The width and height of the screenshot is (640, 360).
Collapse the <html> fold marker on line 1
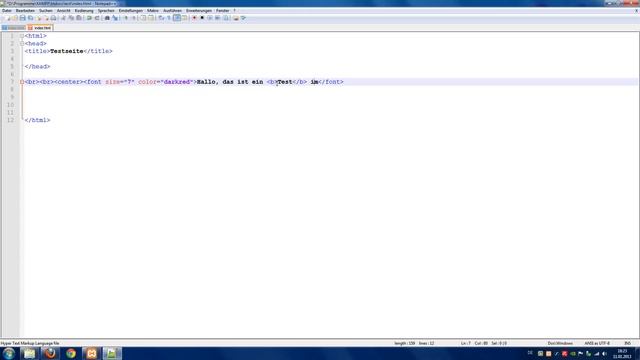[22, 36]
